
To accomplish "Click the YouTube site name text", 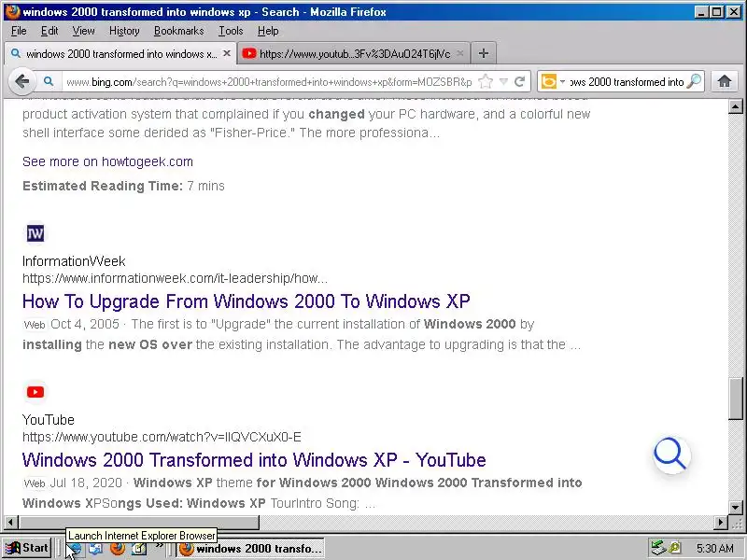I will [x=49, y=419].
